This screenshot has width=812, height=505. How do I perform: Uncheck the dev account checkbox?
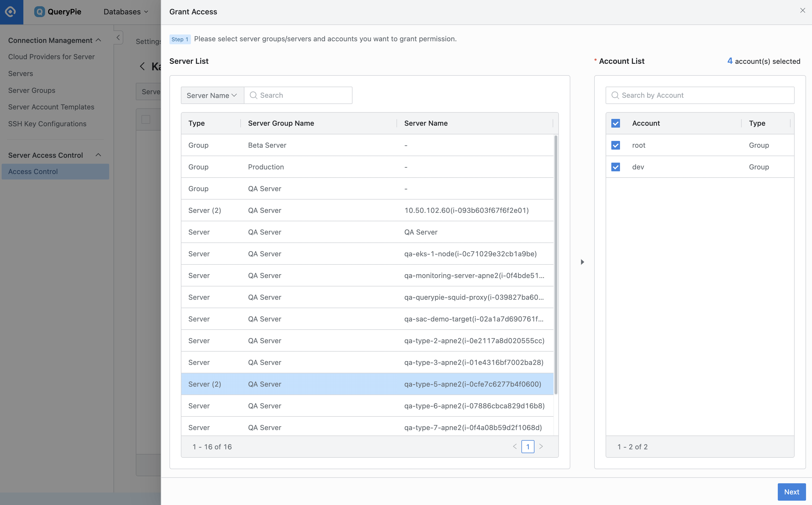(616, 167)
